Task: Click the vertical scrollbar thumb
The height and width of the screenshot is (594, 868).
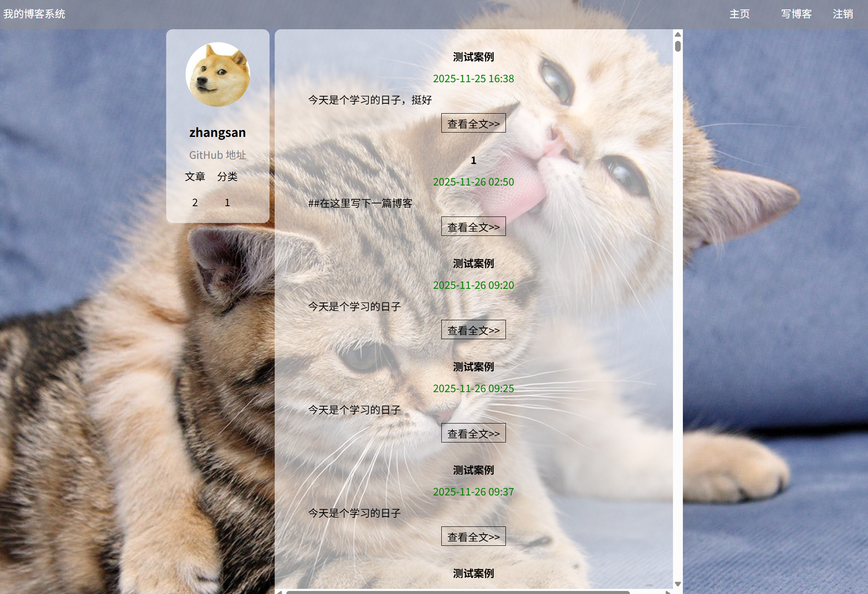Action: click(x=678, y=46)
